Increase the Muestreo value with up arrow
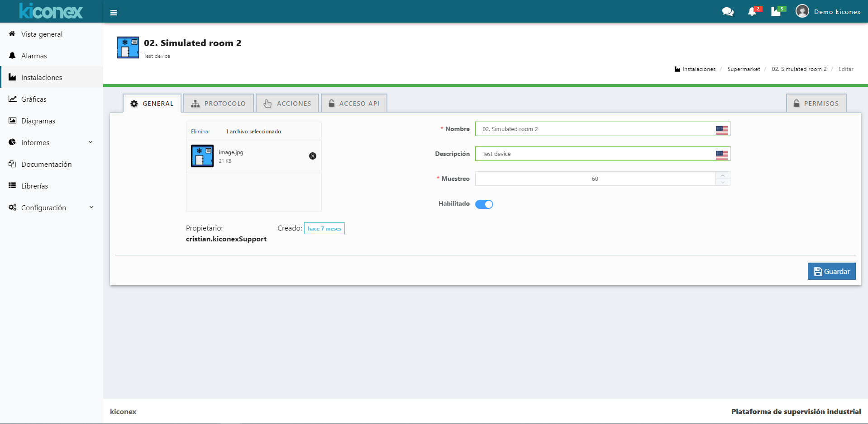This screenshot has width=868, height=424. [723, 175]
